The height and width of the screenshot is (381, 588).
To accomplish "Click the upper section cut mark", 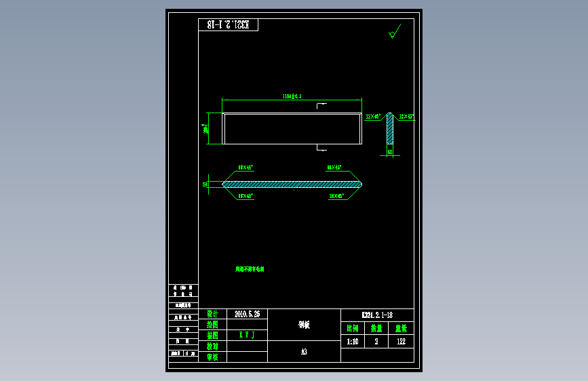I will (x=321, y=106).
